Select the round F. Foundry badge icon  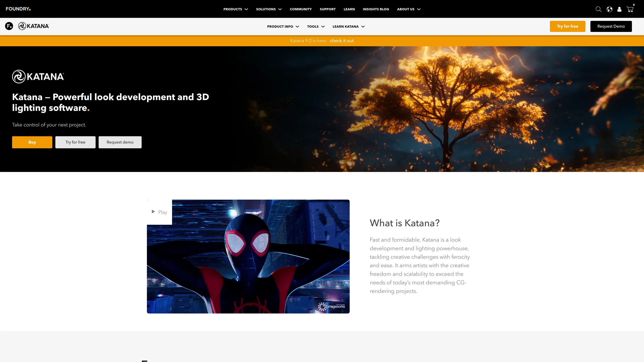coord(9,26)
